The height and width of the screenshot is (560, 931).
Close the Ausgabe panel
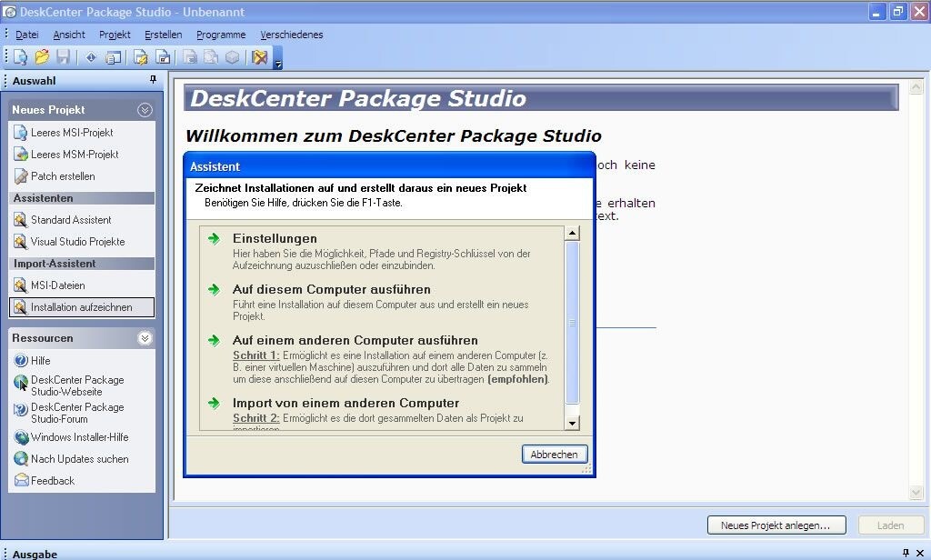pos(920,553)
